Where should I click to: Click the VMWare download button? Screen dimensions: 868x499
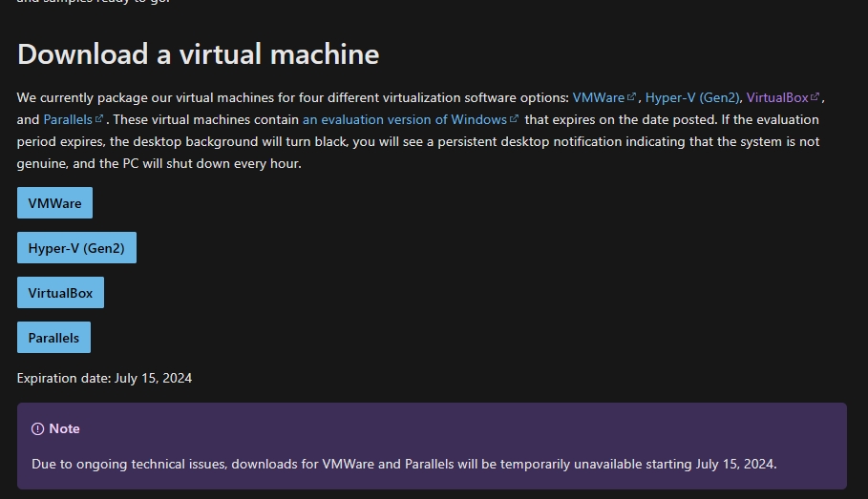(x=54, y=203)
